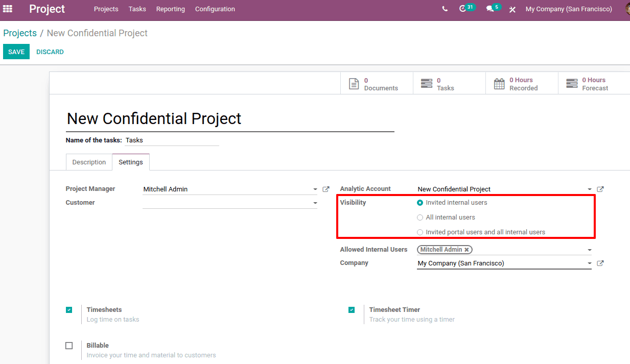Screen dimensions: 630x364
Task: Open Analytic Account external link icon
Action: click(600, 189)
